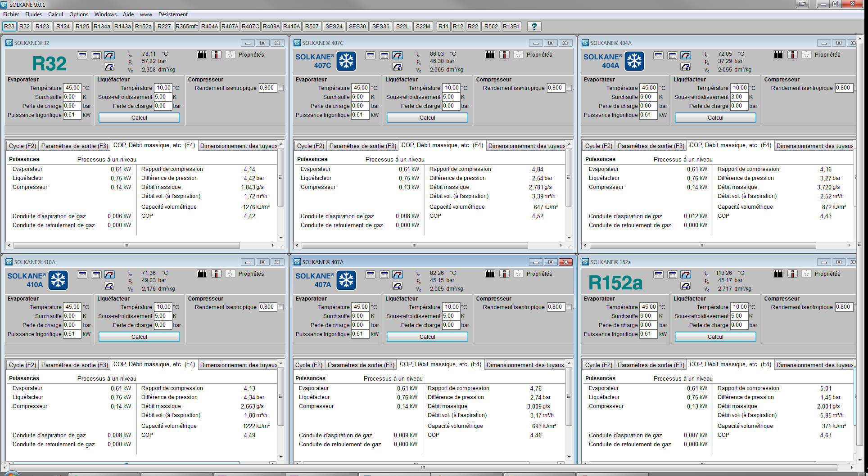
Task: Click gas cylinders icon in SOLKANE 404A window
Action: pos(778,55)
